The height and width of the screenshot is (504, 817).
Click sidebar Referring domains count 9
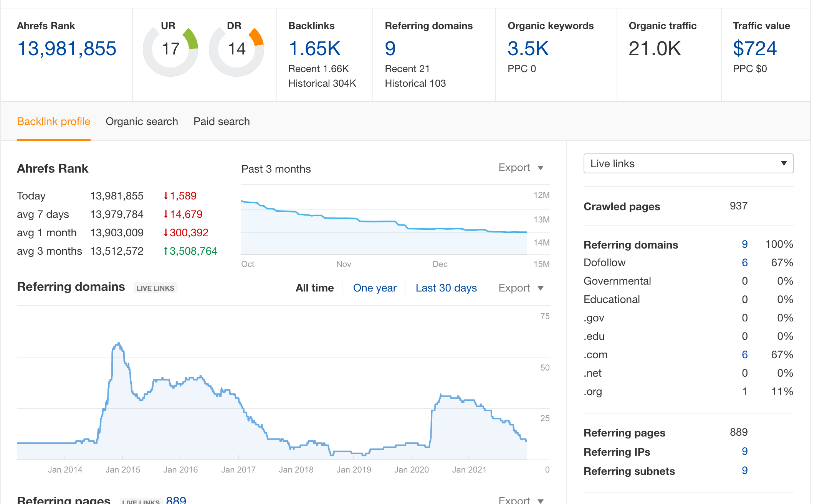coord(744,244)
